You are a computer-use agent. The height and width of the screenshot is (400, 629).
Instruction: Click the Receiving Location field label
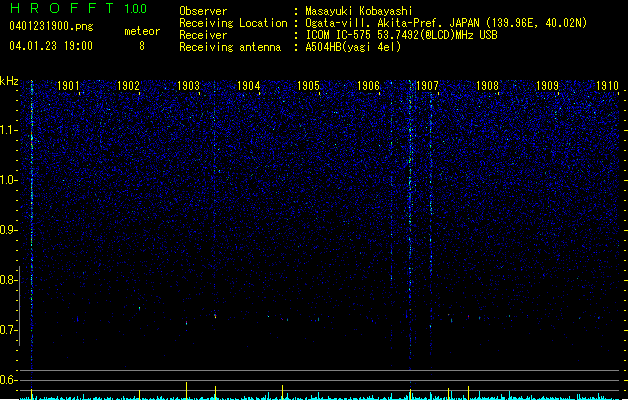coord(233,23)
